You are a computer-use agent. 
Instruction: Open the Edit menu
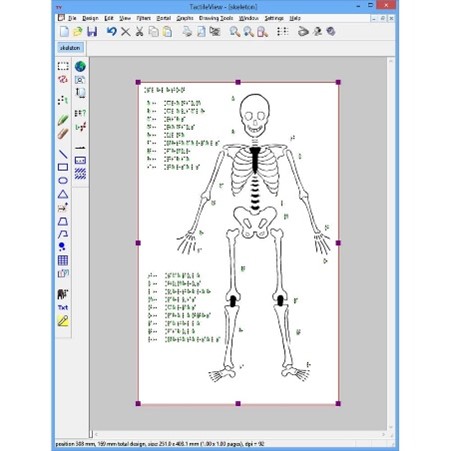(x=109, y=18)
